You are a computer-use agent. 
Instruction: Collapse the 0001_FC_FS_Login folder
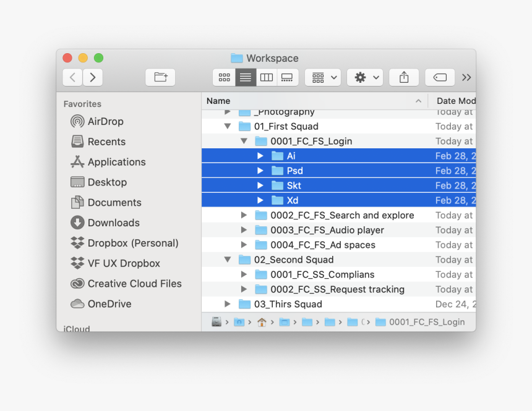(x=244, y=141)
